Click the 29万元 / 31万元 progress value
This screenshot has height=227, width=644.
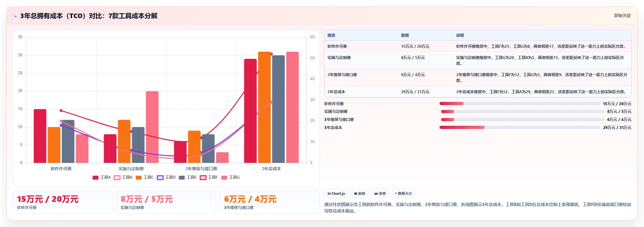(617, 128)
